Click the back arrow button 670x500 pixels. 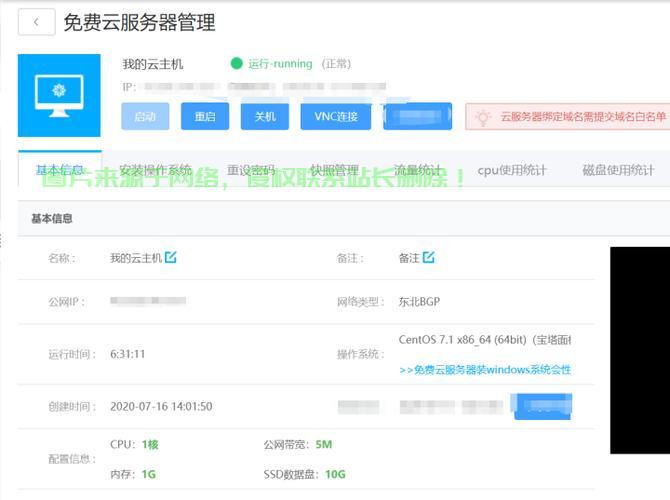coord(36,22)
